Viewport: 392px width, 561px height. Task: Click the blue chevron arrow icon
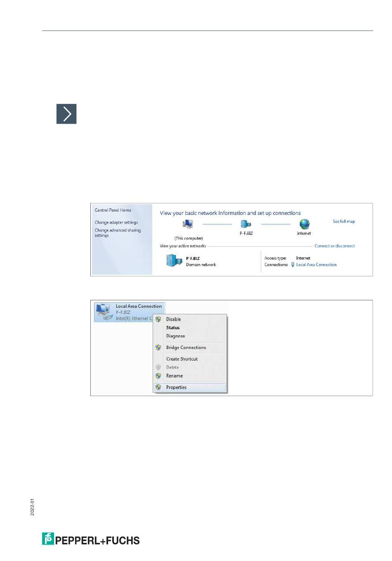pos(66,114)
